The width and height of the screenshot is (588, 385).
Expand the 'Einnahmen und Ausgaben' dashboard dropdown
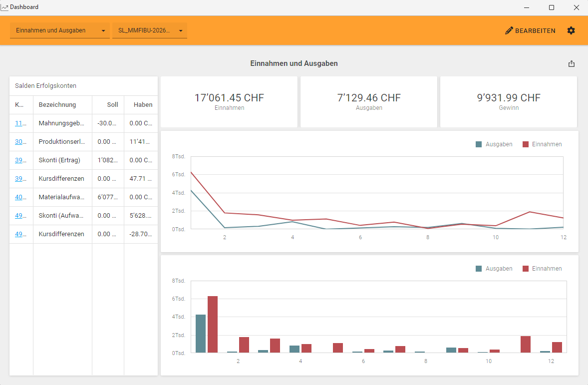[59, 30]
